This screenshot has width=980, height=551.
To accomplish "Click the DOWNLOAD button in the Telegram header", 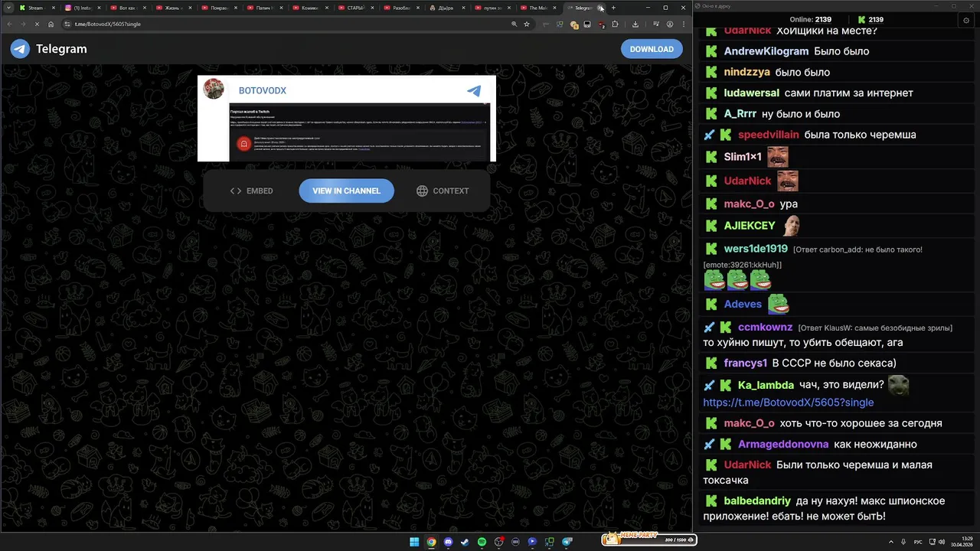I will [x=652, y=49].
